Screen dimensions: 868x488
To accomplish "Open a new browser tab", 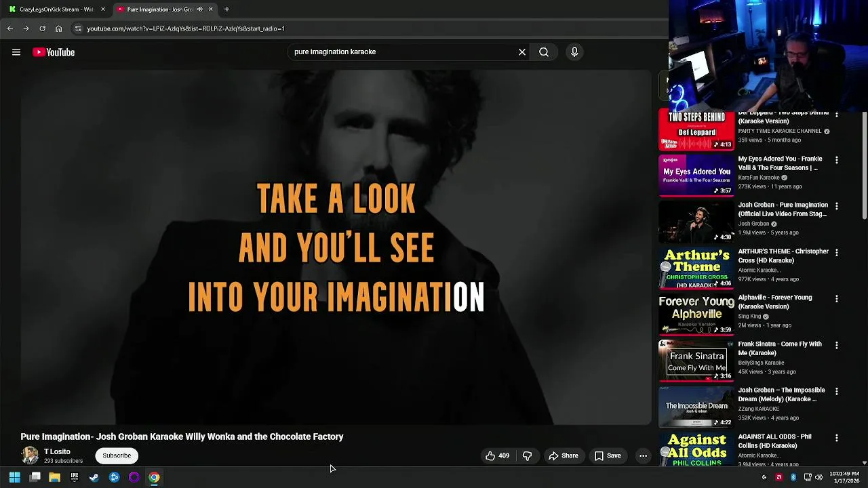I will pyautogui.click(x=226, y=9).
